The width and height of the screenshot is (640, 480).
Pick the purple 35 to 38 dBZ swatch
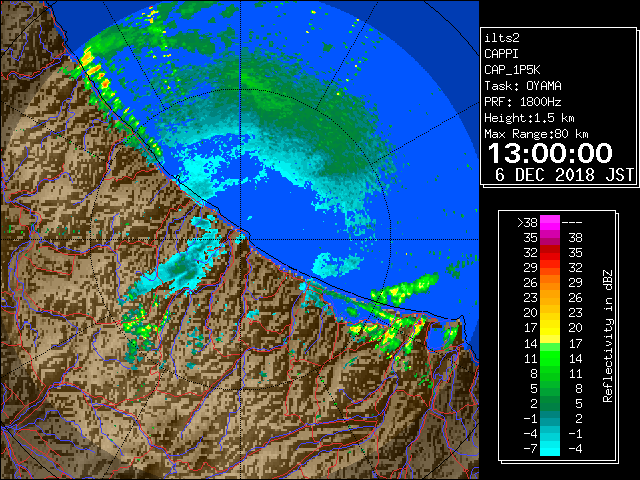[x=550, y=238]
